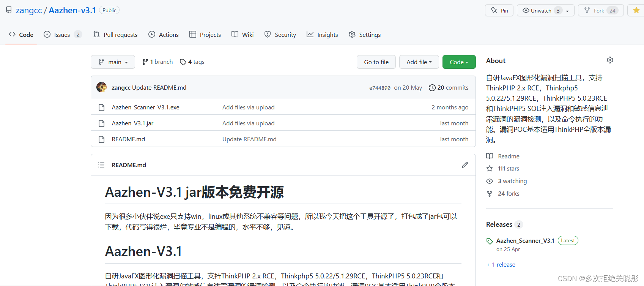Expand the Add file dropdown
The height and width of the screenshot is (286, 644).
coord(419,62)
